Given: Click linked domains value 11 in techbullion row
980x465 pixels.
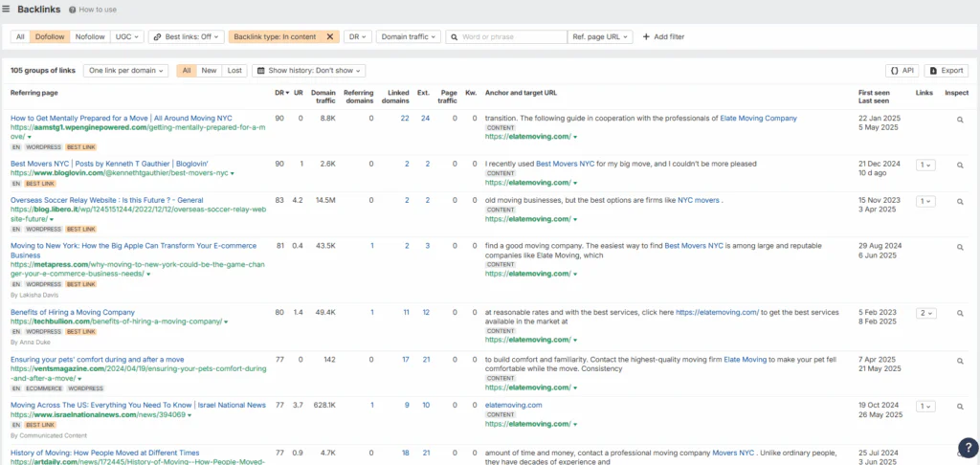Looking at the screenshot, I should [406, 312].
